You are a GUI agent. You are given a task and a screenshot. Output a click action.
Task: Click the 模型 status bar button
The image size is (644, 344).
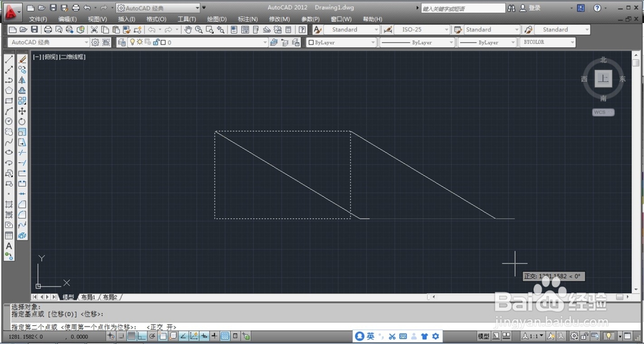tap(484, 336)
